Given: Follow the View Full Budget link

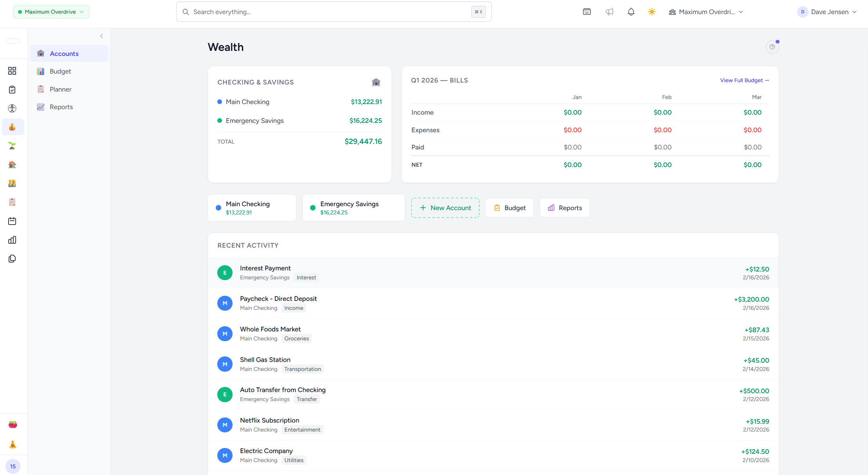Looking at the screenshot, I should point(744,80).
